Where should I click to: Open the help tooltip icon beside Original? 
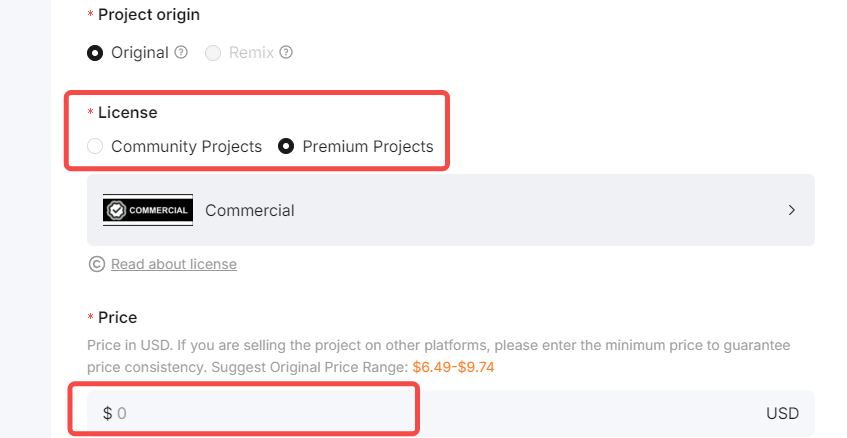(182, 52)
